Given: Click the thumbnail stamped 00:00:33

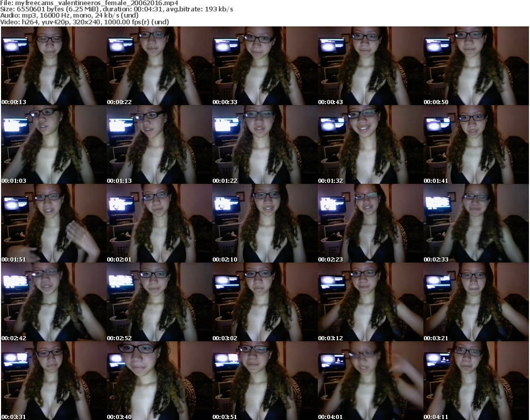Looking at the screenshot, I should [264, 66].
